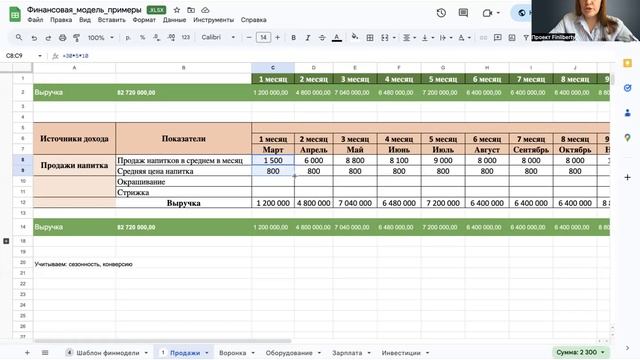Viewport: 640px width, 360px height.
Task: Open Maps in side panel
Action: tap(627, 138)
